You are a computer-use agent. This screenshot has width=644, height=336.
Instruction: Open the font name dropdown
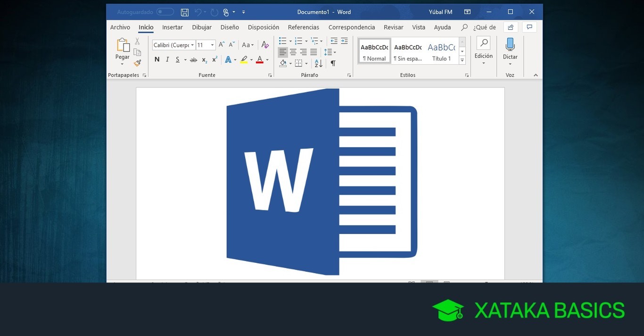192,45
